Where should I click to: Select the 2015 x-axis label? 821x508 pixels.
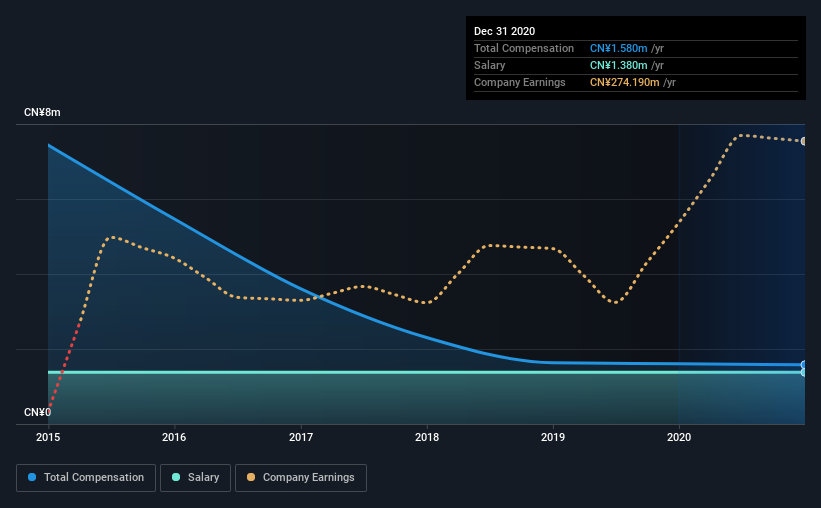click(x=48, y=437)
